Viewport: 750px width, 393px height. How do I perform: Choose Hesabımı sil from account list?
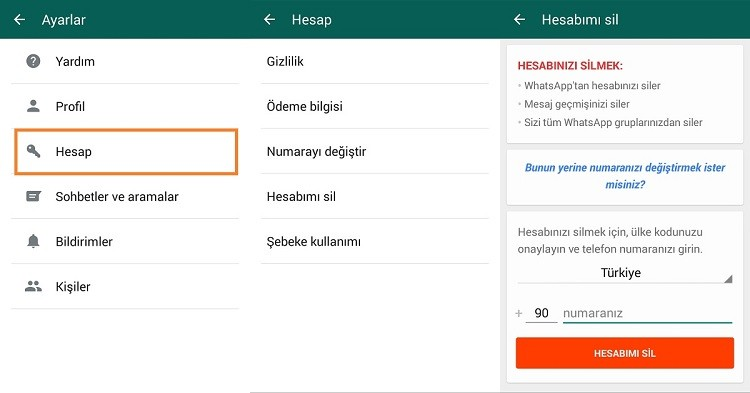pos(375,196)
